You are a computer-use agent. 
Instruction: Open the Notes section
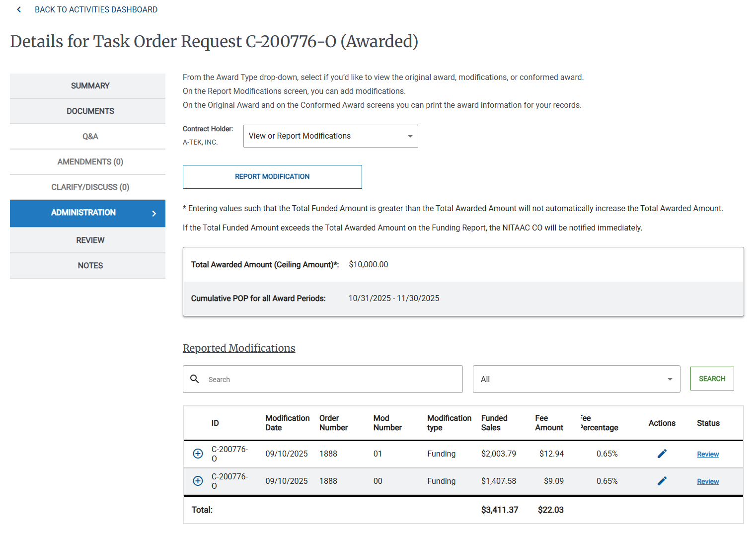pos(90,265)
